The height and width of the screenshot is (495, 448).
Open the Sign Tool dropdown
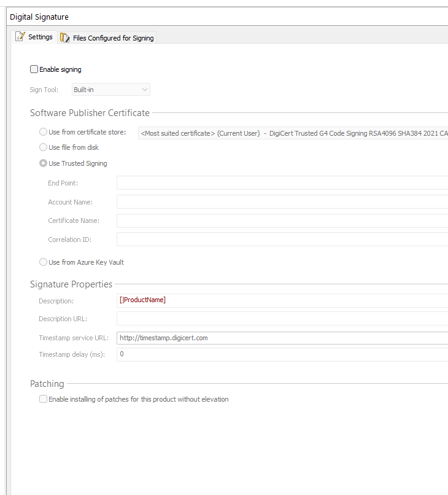(x=111, y=90)
